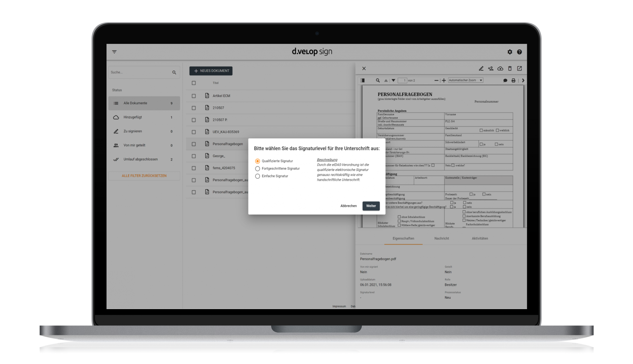Screen dimensions: 633x364
Task: Go to next PDF page arrow
Action: pyautogui.click(x=393, y=80)
